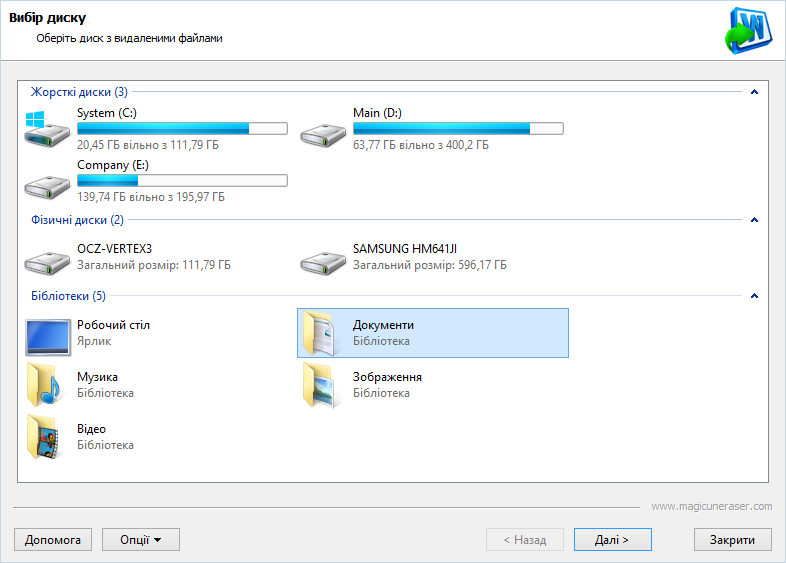This screenshot has height=563, width=786.
Task: Select the Музика library folder icon
Action: click(x=43, y=385)
